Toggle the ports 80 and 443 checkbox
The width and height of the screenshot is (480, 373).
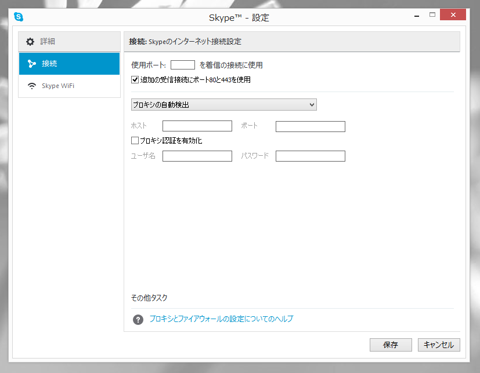[135, 80]
